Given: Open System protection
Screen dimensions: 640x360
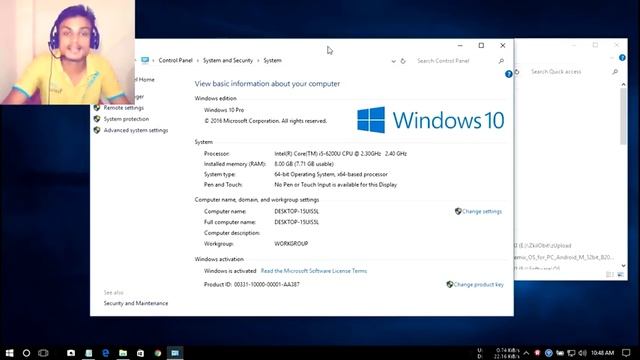Looking at the screenshot, I should (x=126, y=119).
